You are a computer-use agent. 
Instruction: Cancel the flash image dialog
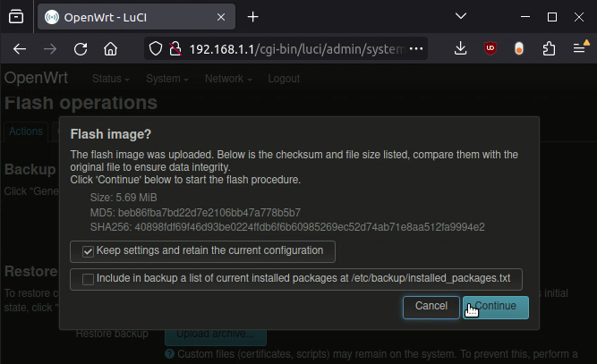(x=431, y=308)
